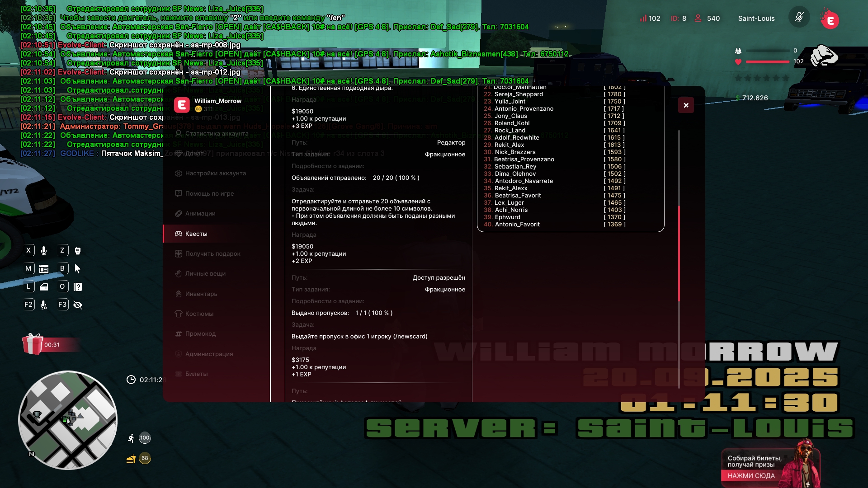Viewport: 868px width, 488px height.
Task: Open the Инвентарь section
Action: (x=201, y=294)
